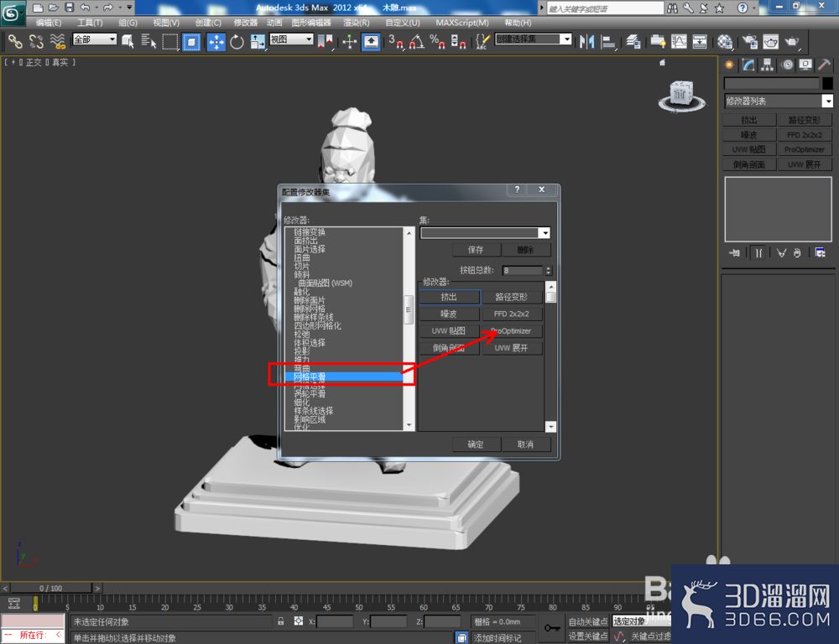Switch to Utilities hammer panel tab
Screen dimensions: 839x644
pos(825,65)
